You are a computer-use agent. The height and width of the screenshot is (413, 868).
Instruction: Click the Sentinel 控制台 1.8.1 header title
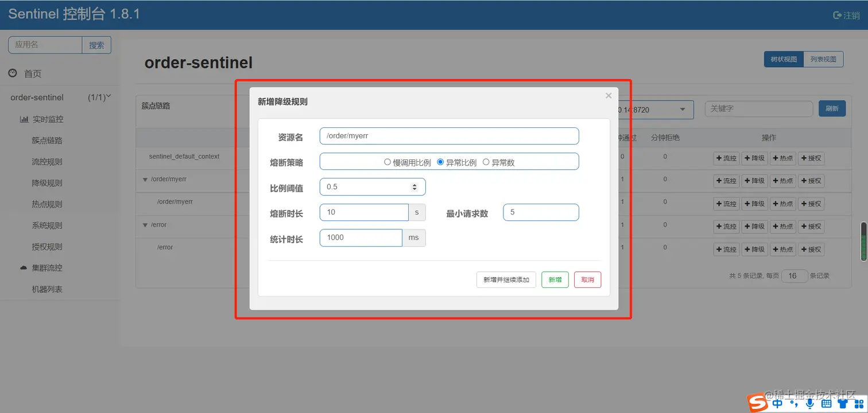[x=74, y=14]
